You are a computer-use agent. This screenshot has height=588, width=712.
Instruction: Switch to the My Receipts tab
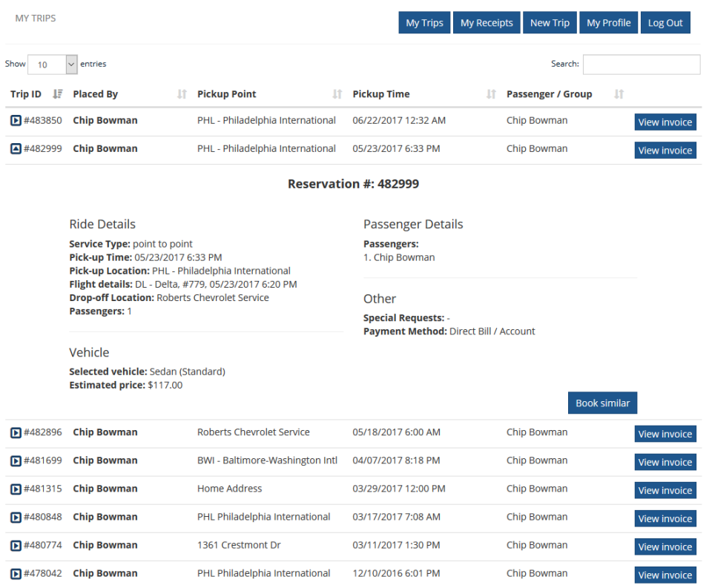(x=486, y=22)
